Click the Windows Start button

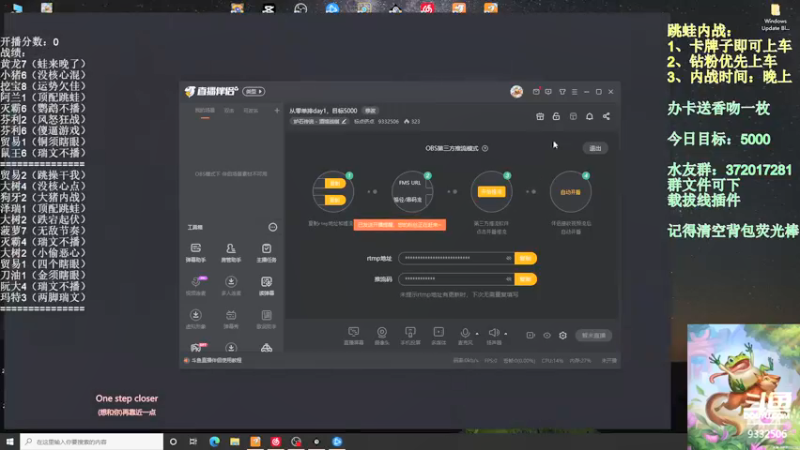pyautogui.click(x=10, y=441)
